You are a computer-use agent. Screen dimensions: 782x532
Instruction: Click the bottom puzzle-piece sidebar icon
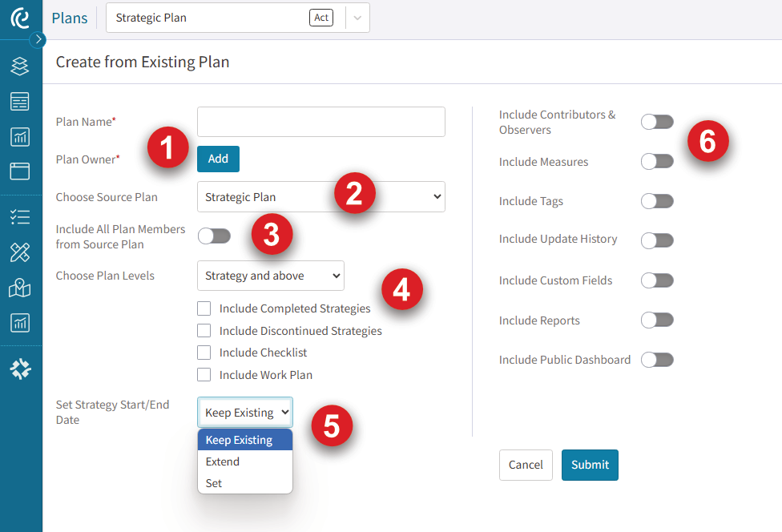(x=20, y=369)
